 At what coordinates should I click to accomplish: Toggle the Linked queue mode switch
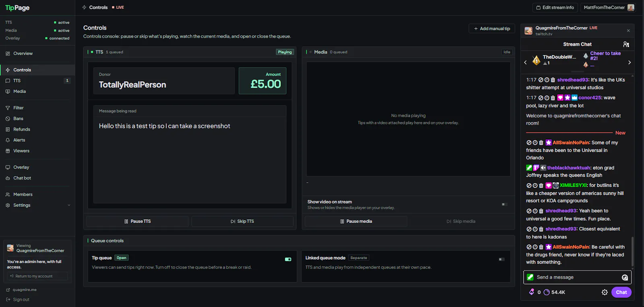click(502, 260)
